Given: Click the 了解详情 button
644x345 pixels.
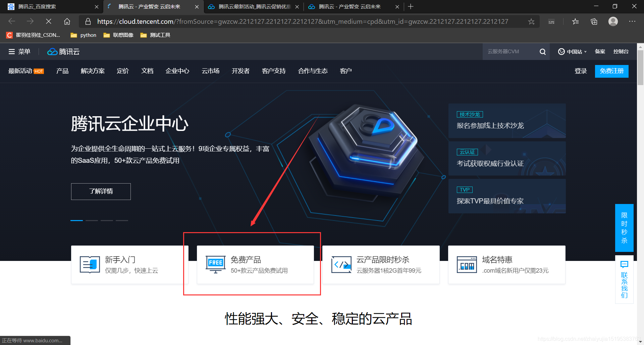Looking at the screenshot, I should point(101,191).
